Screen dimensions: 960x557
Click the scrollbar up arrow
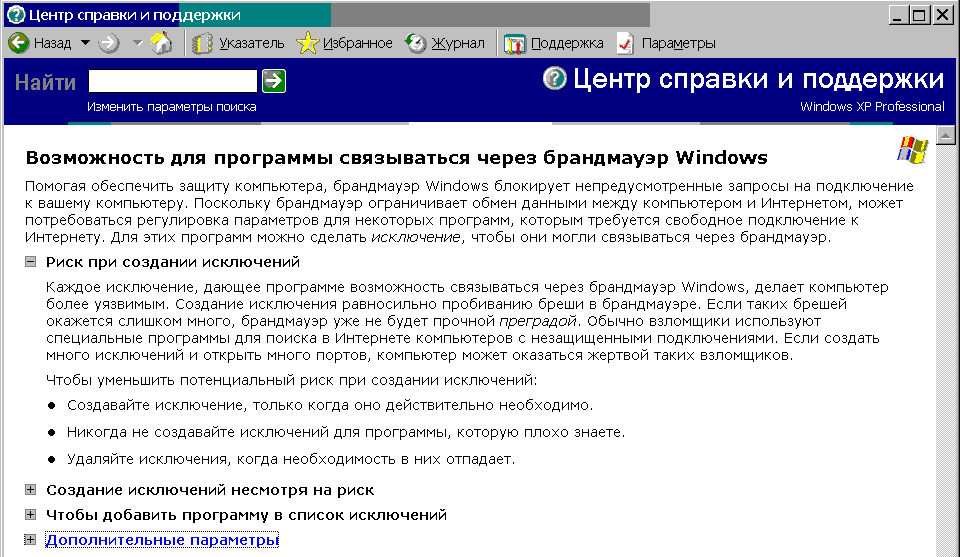pyautogui.click(x=946, y=135)
